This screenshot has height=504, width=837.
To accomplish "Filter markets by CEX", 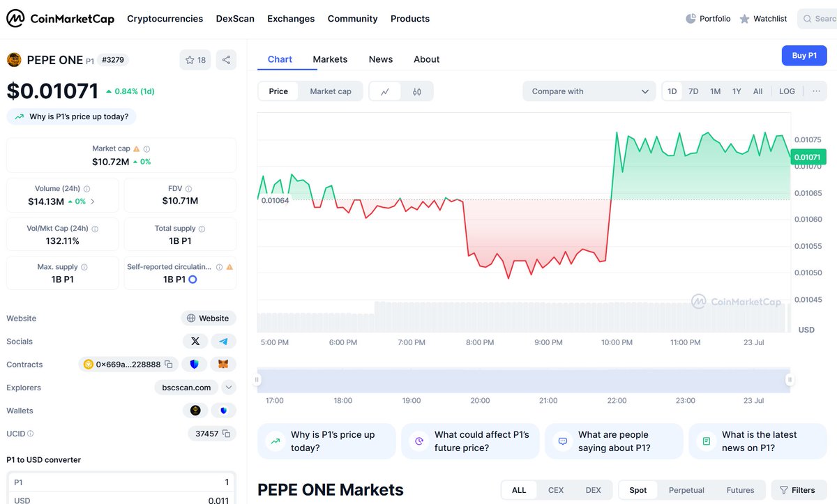I will click(x=556, y=490).
